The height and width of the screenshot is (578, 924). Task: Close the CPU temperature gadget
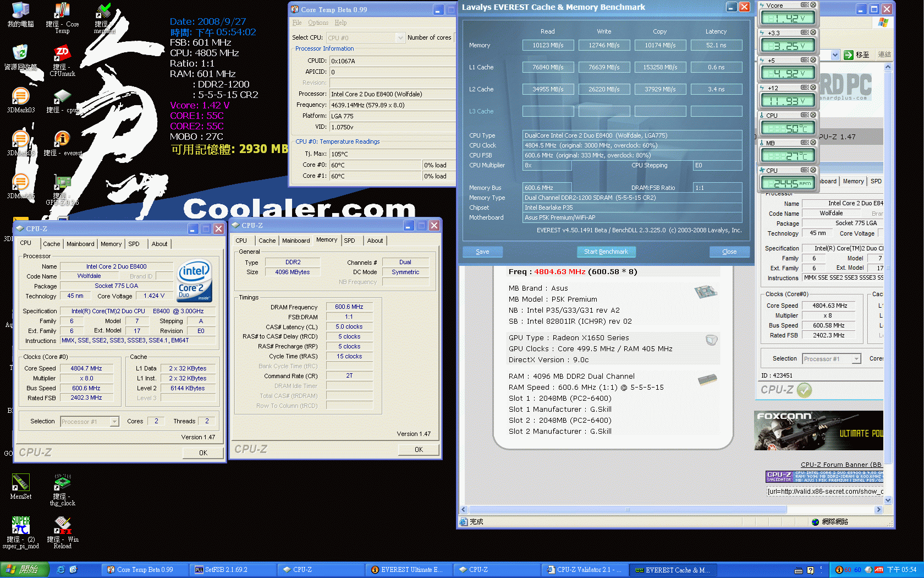(x=813, y=115)
